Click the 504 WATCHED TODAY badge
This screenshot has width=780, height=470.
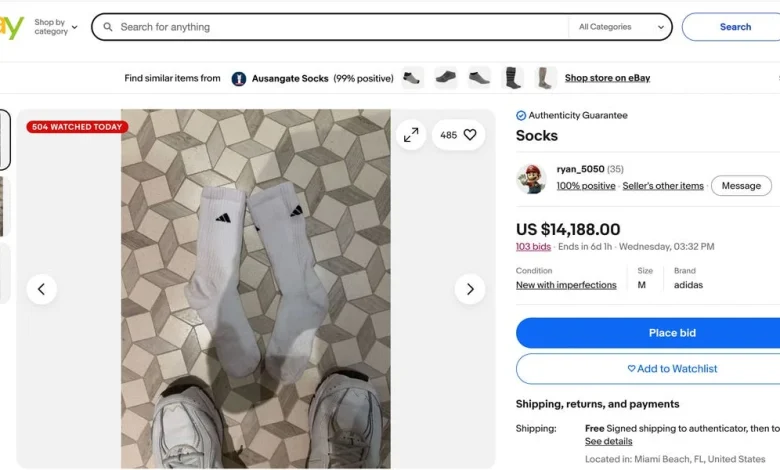[x=77, y=127]
